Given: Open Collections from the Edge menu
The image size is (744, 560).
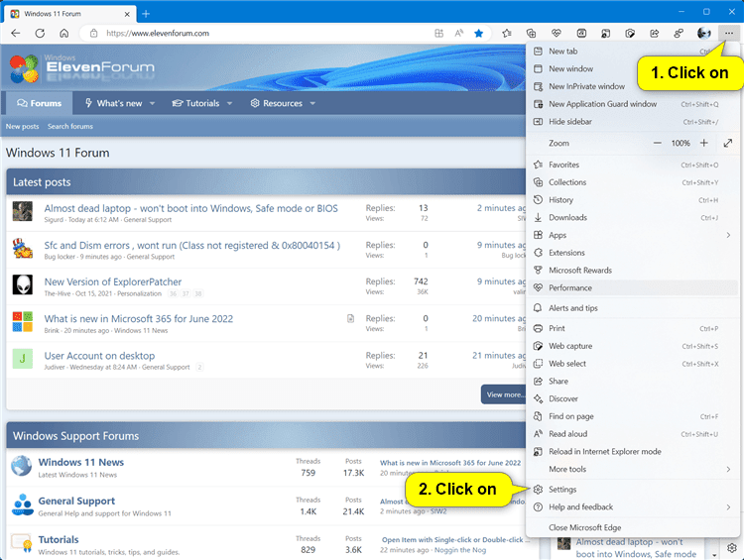Looking at the screenshot, I should click(x=633, y=182).
